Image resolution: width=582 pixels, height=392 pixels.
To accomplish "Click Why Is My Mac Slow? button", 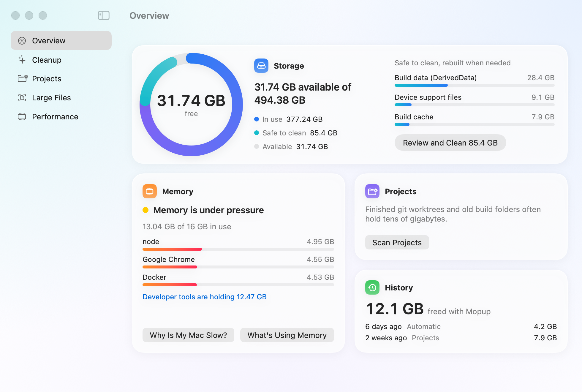I will click(188, 335).
